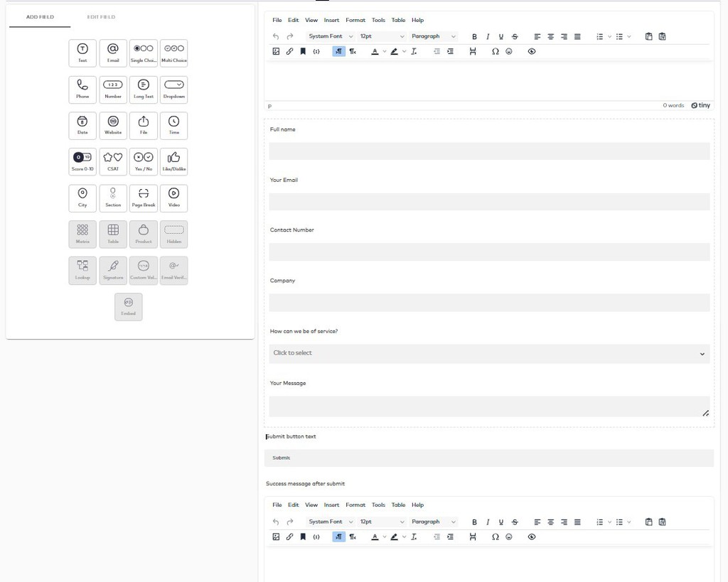This screenshot has height=582, width=728.
Task: Add a Phone field from the sidebar
Action: (82, 89)
